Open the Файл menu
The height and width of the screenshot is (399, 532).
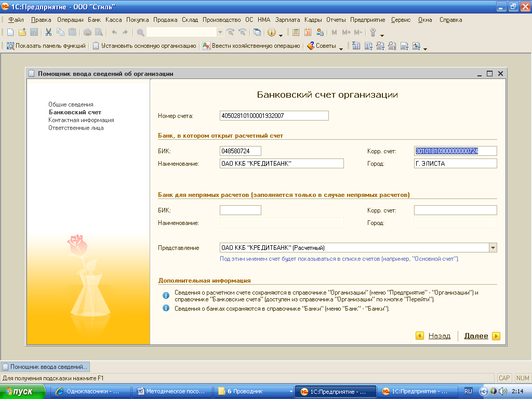(16, 20)
